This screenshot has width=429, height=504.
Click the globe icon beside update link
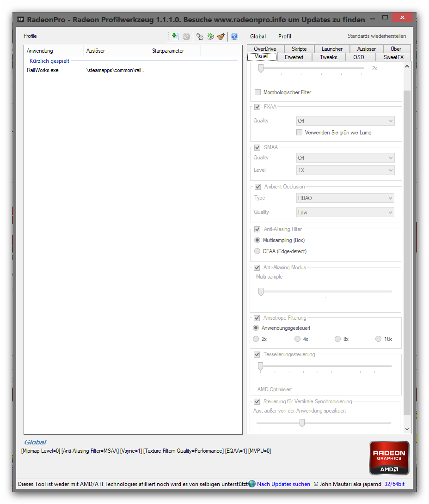[252, 483]
